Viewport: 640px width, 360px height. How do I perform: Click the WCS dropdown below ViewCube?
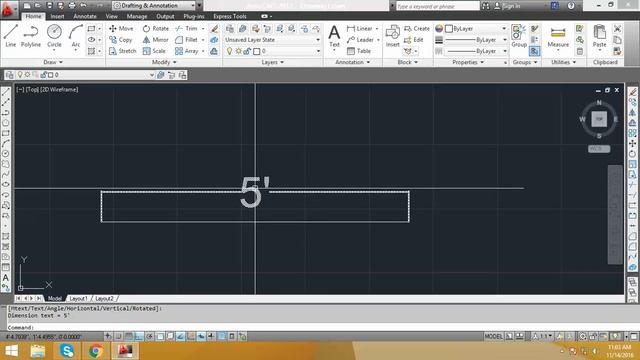click(599, 149)
